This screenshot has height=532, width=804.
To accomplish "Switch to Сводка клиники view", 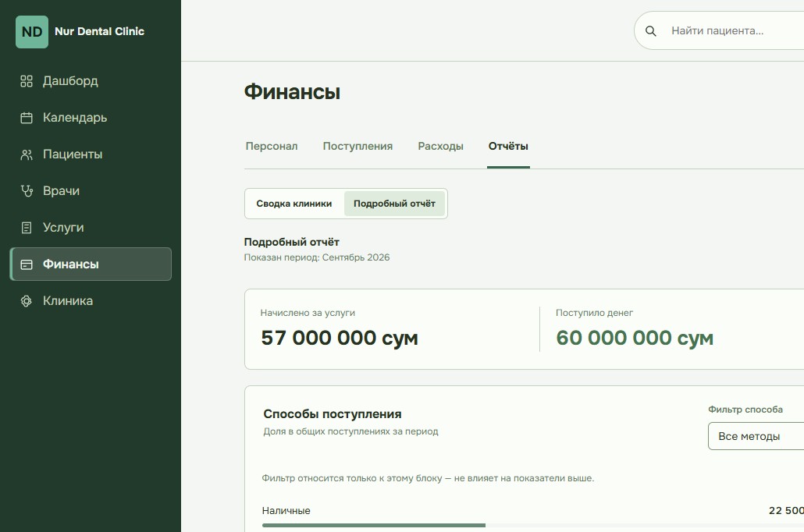I will [293, 204].
